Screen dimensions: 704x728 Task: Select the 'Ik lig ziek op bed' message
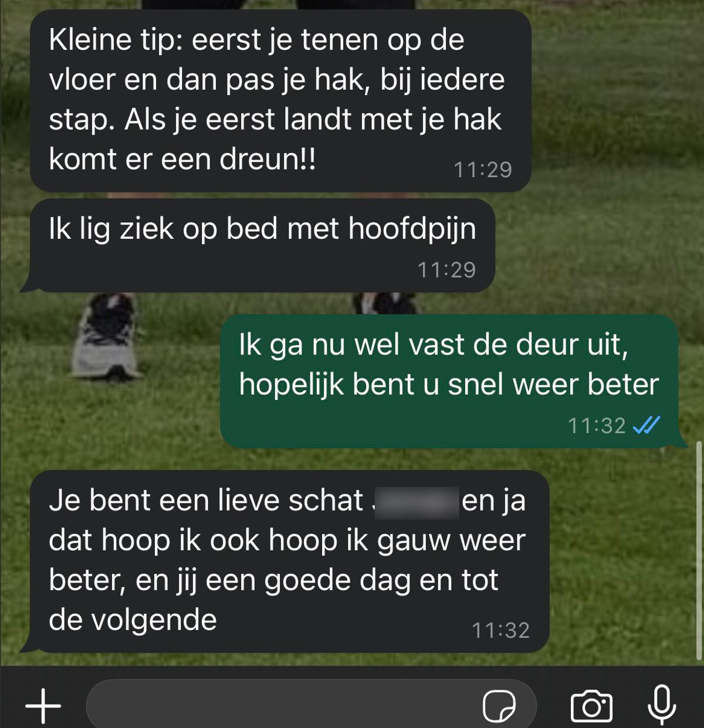[258, 246]
